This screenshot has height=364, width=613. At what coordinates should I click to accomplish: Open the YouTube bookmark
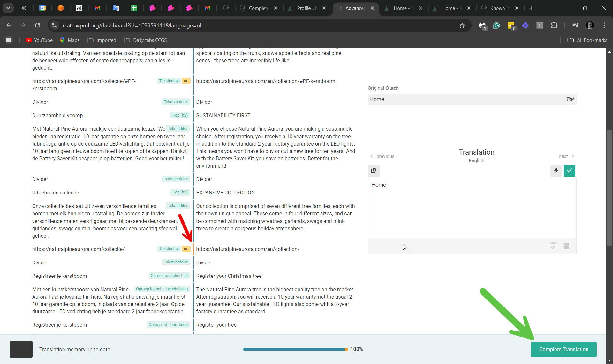(39, 40)
